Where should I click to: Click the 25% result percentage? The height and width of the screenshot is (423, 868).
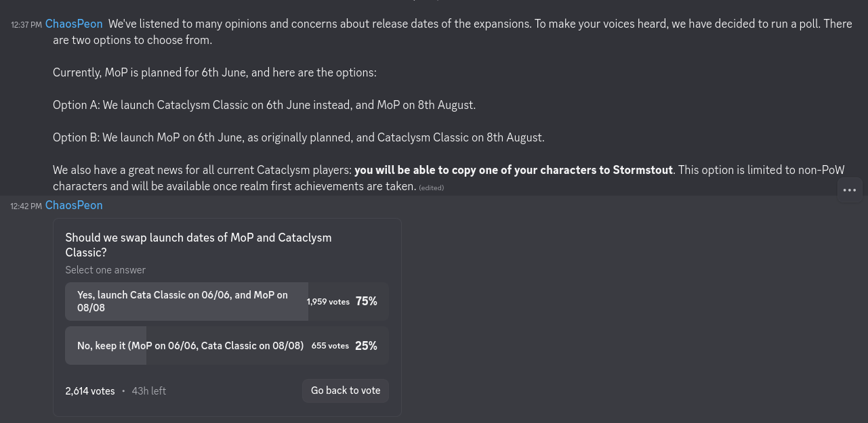tap(366, 346)
